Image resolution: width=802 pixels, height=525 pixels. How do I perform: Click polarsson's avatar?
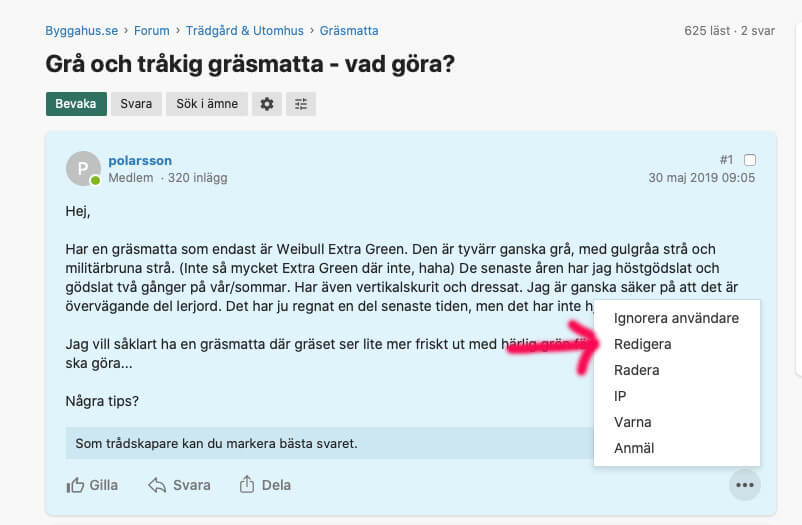pyautogui.click(x=83, y=169)
